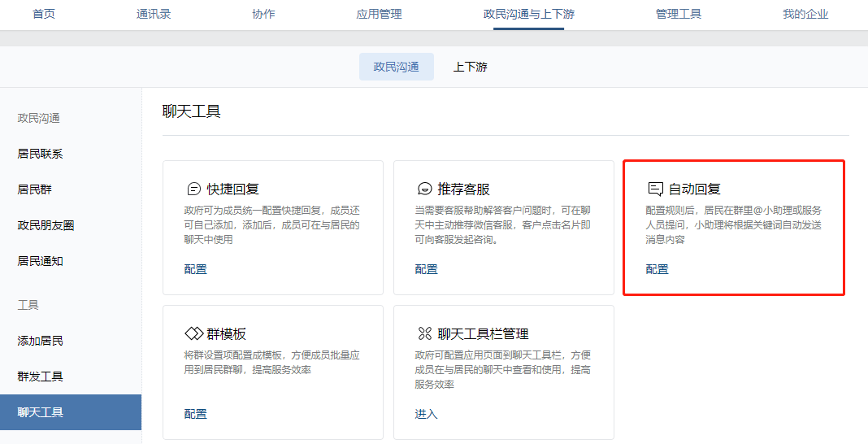The height and width of the screenshot is (444, 868).
Task: Open 添加居民 in the sidebar
Action: [x=41, y=341]
